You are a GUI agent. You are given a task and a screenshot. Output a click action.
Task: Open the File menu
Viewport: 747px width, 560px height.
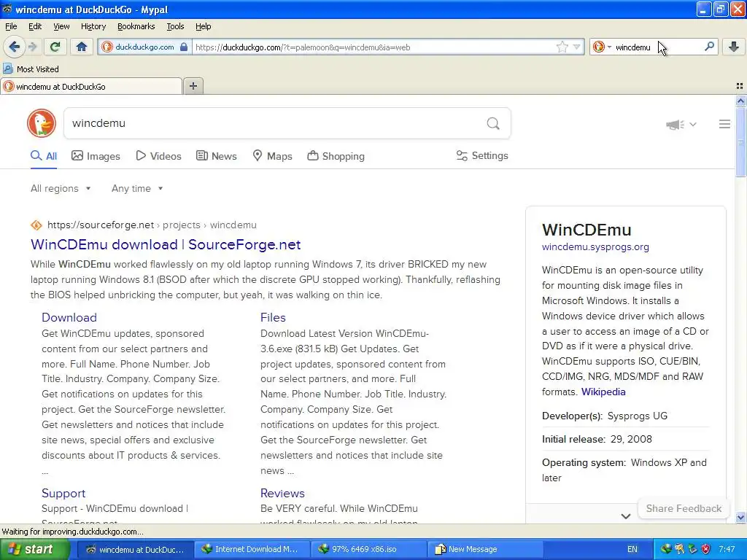coord(11,26)
